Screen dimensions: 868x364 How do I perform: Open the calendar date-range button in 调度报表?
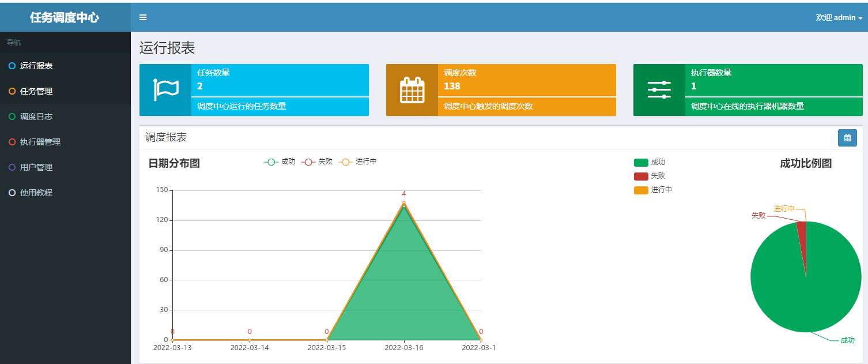pyautogui.click(x=847, y=138)
